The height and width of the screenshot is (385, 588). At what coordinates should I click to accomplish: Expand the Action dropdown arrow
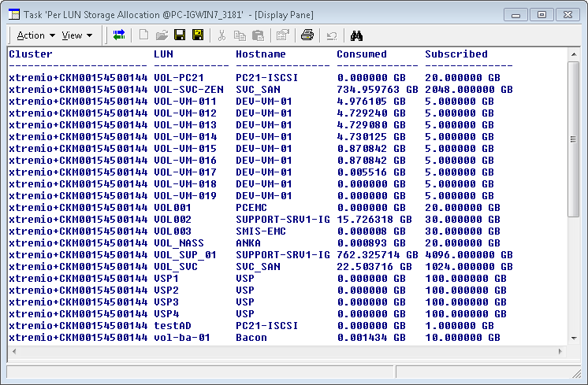point(52,35)
